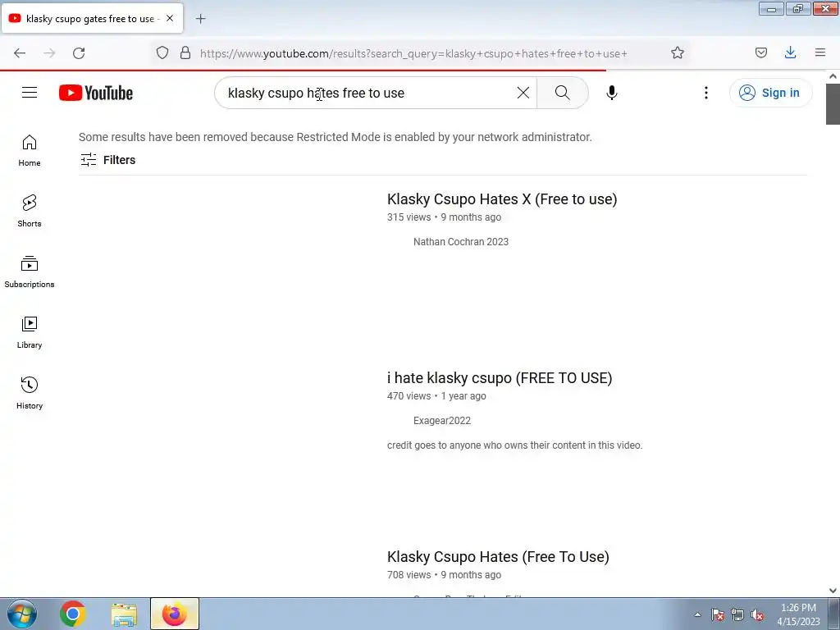840x630 pixels.
Task: Open the tracking protection shield icon
Action: pos(162,52)
